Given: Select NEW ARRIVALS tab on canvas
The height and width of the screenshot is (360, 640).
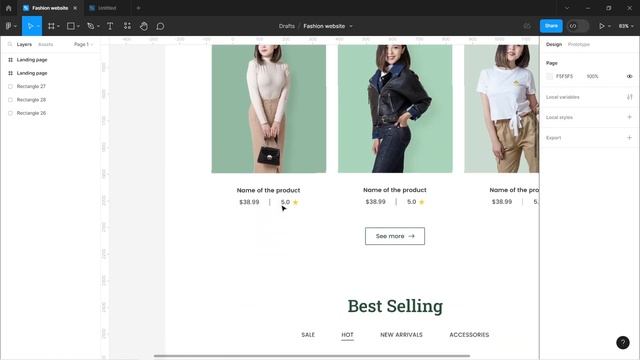Looking at the screenshot, I should click(401, 334).
